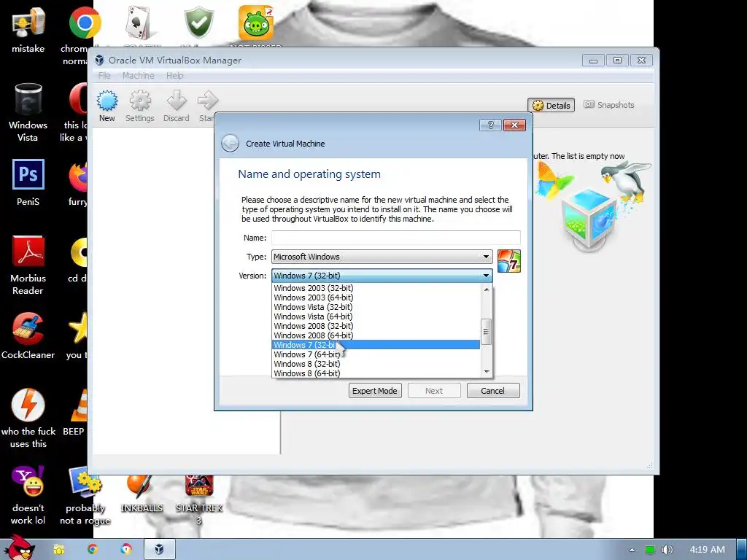Click the Windows 7 OS type logo icon
The image size is (747, 560).
point(508,261)
